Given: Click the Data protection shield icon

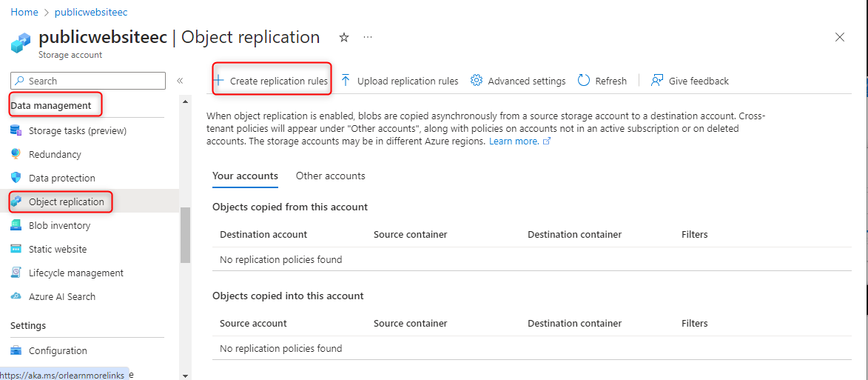Looking at the screenshot, I should coord(16,178).
